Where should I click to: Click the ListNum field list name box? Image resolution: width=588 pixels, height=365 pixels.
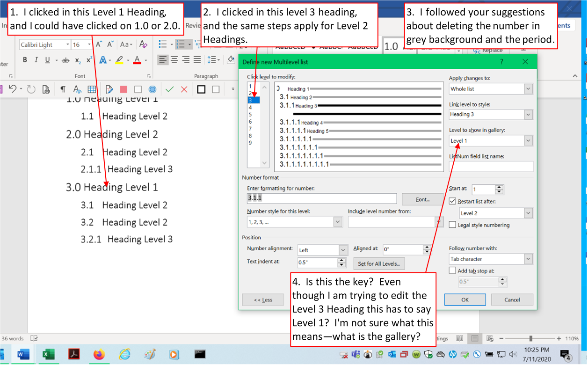tap(491, 167)
